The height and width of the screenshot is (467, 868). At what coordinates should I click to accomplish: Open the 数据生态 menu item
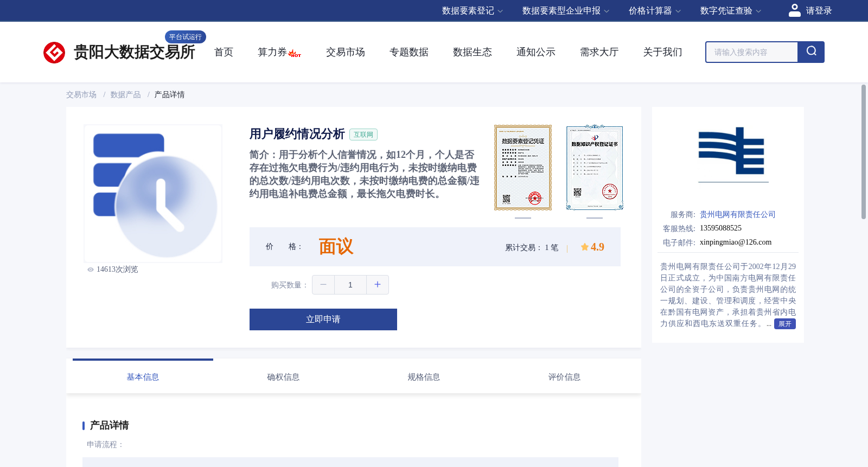click(x=473, y=52)
